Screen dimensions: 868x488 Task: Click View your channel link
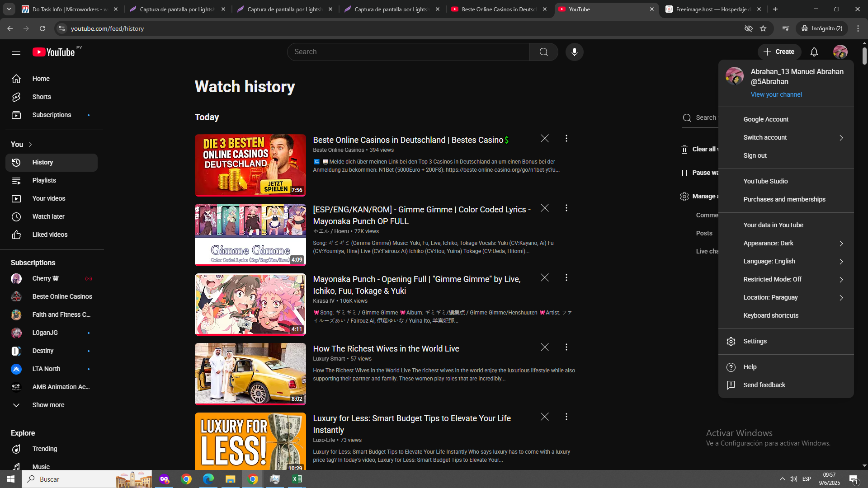776,95
